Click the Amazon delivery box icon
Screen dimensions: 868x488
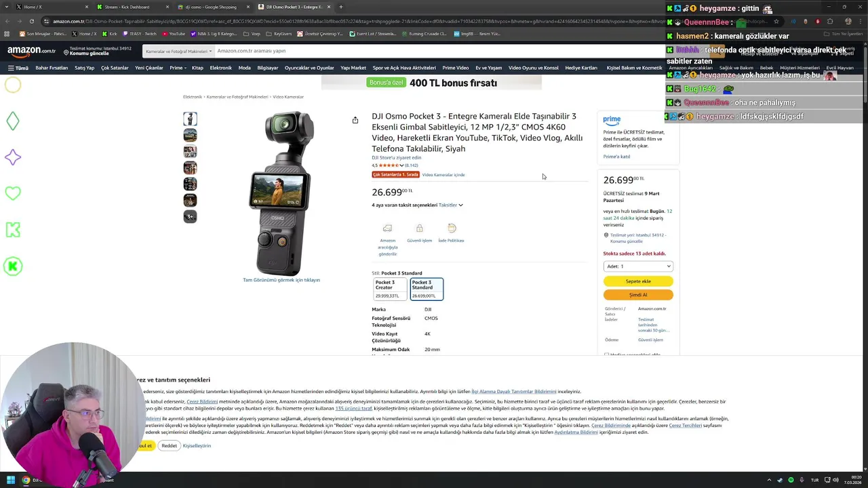[387, 228]
